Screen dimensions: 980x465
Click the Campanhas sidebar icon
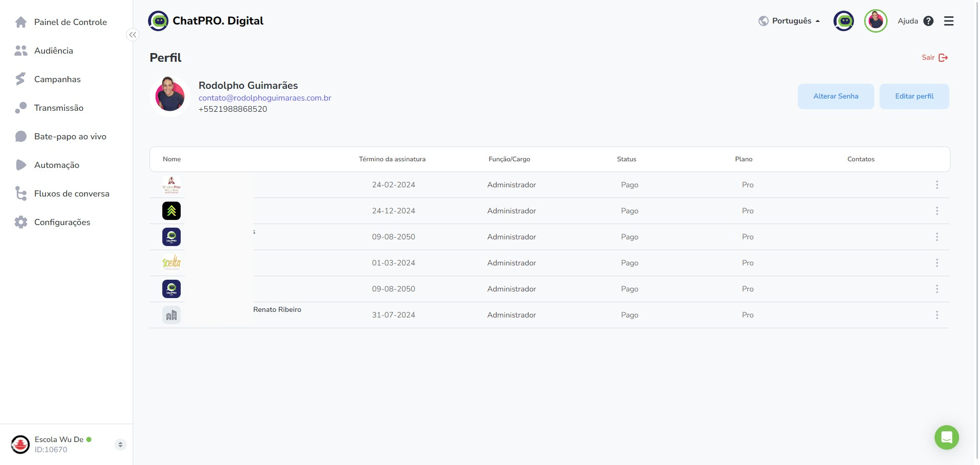(x=21, y=79)
